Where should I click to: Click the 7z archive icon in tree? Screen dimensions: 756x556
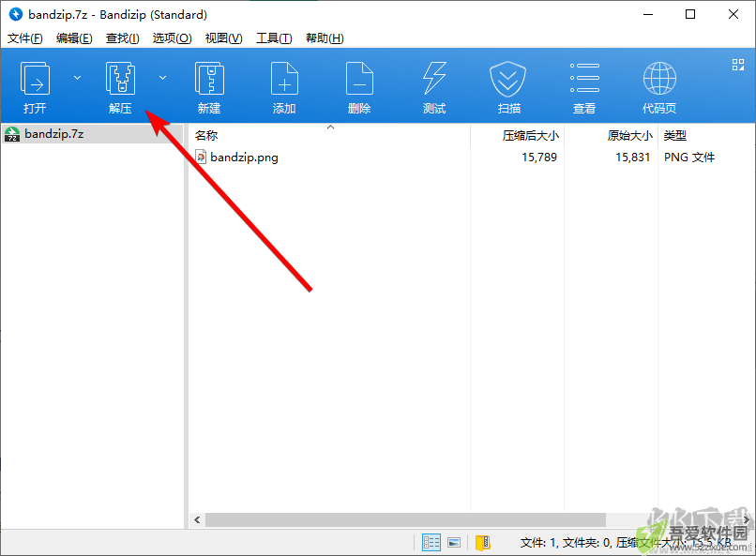[12, 134]
